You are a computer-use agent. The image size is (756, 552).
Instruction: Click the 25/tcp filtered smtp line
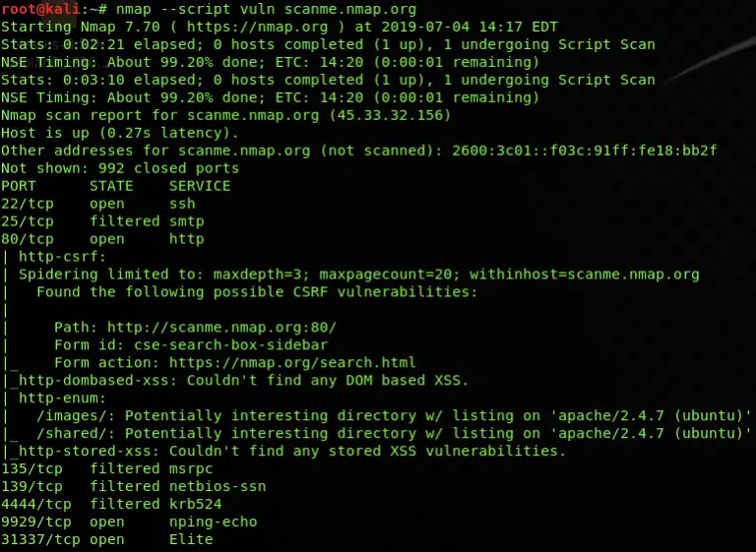click(x=102, y=221)
